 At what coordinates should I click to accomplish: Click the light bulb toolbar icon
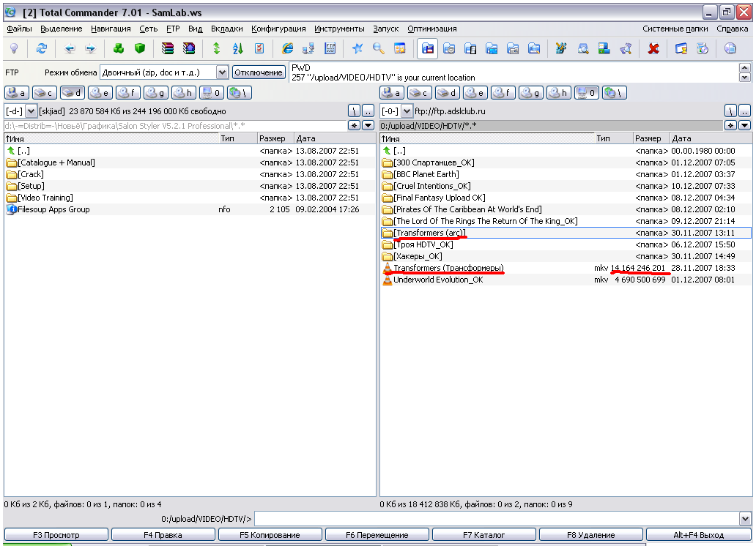pyautogui.click(x=14, y=49)
